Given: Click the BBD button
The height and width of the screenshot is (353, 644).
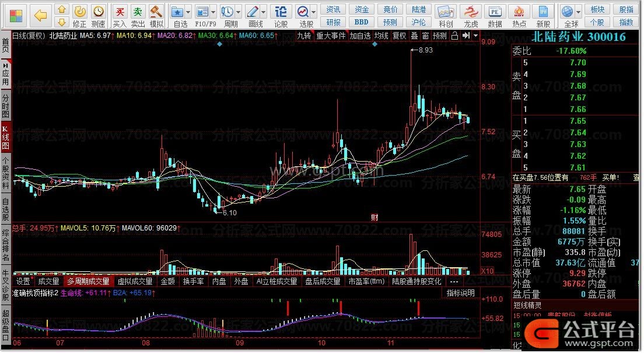Looking at the screenshot, I should point(362,22).
